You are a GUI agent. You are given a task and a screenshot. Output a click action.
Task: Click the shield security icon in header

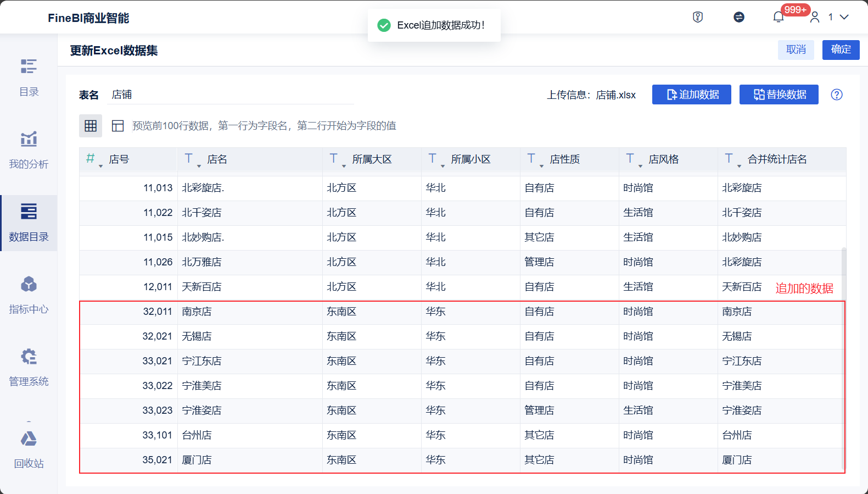pos(698,17)
